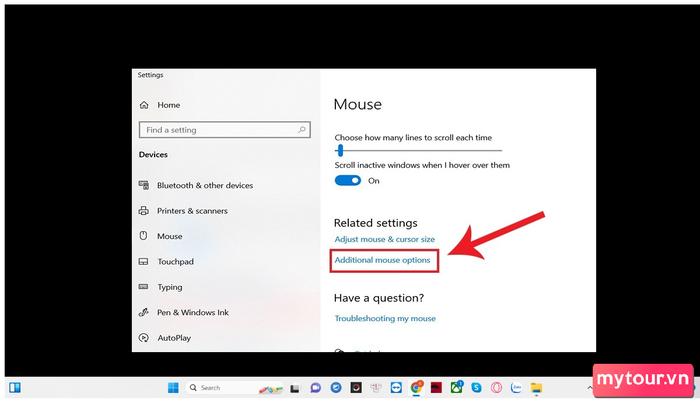Open the dark square app with red circle
Screen dimensions: 700x405
click(356, 388)
